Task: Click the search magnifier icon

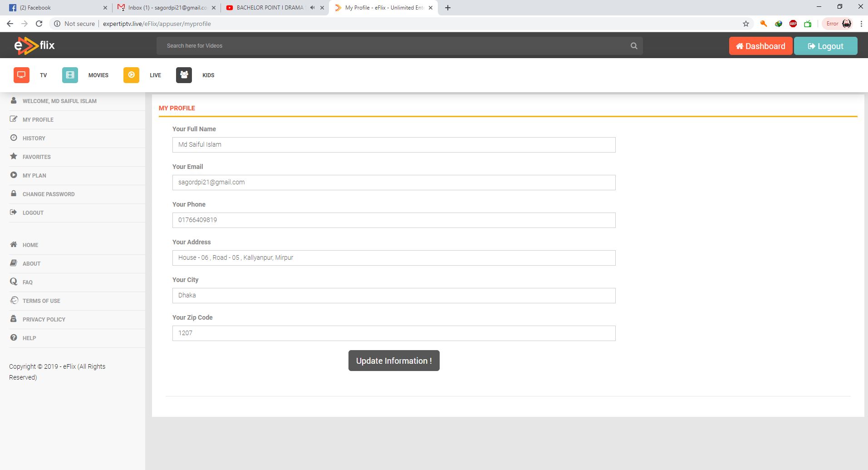Action: 634,46
